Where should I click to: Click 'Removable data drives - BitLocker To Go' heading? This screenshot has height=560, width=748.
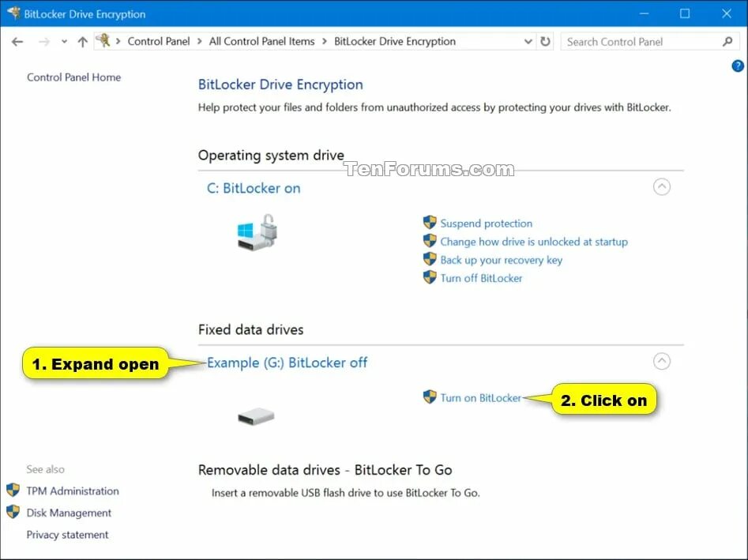[x=325, y=470]
